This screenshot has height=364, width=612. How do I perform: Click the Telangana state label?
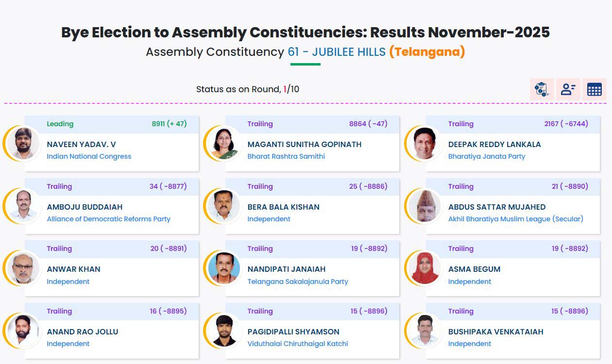pyautogui.click(x=426, y=51)
